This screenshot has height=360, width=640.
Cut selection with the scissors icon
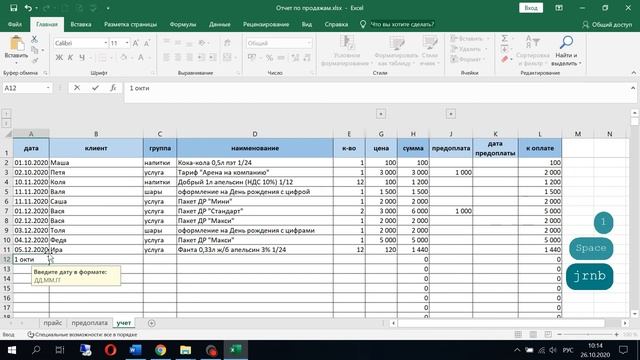34,39
